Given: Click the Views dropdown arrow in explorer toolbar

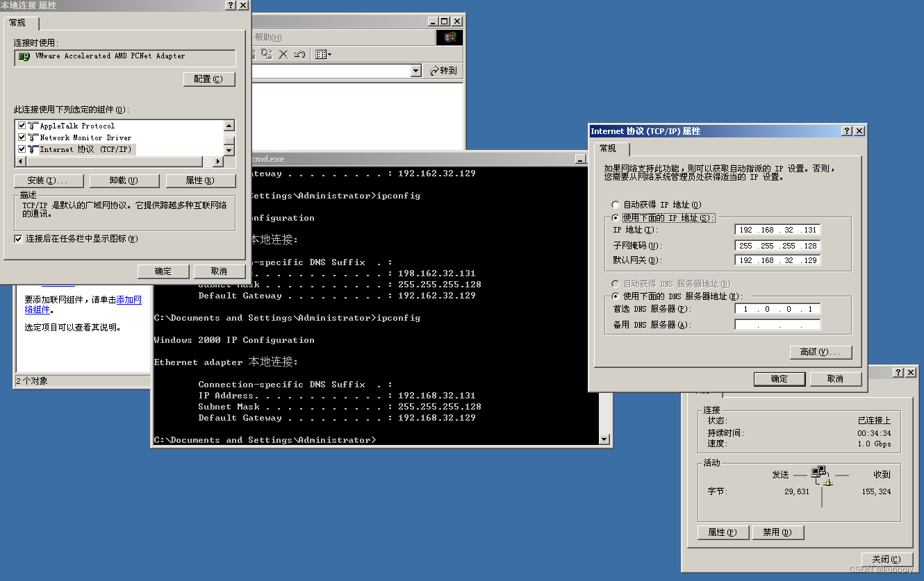Looking at the screenshot, I should (x=329, y=54).
